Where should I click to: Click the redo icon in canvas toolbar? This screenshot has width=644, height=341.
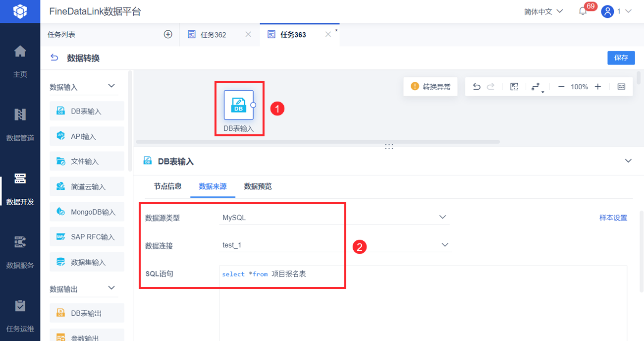(x=490, y=87)
